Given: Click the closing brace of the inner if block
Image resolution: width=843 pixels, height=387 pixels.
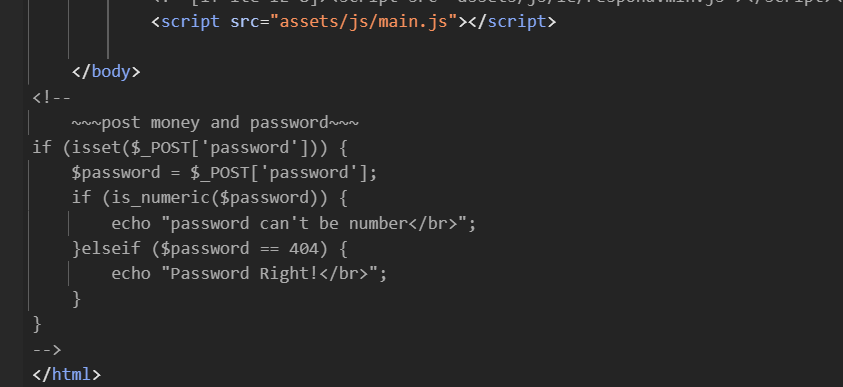Looking at the screenshot, I should click(x=76, y=299).
